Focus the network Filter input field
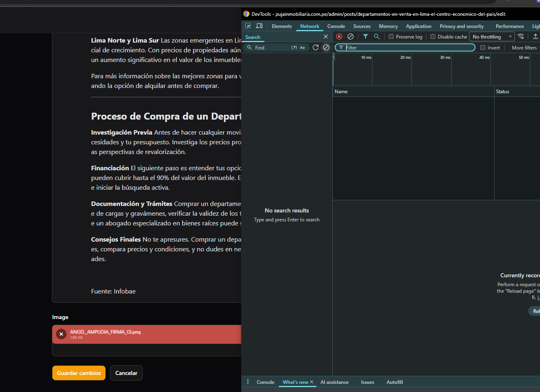This screenshot has width=540, height=392. pyautogui.click(x=405, y=47)
